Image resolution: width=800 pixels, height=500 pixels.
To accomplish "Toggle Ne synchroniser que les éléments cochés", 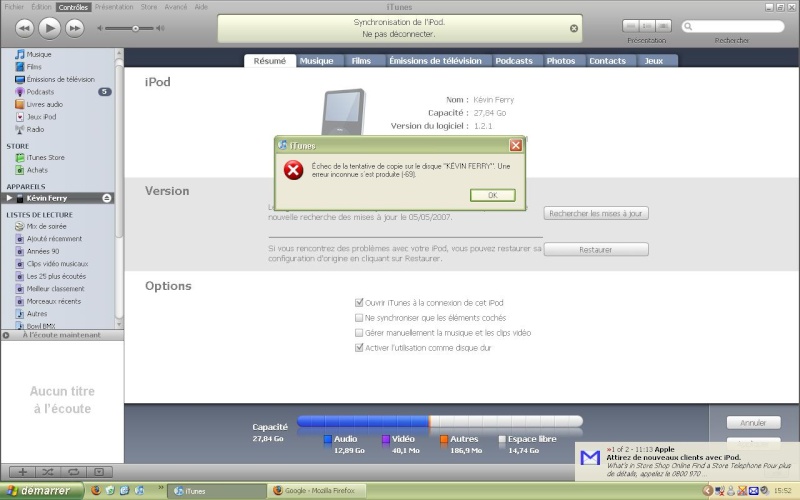I will point(359,318).
